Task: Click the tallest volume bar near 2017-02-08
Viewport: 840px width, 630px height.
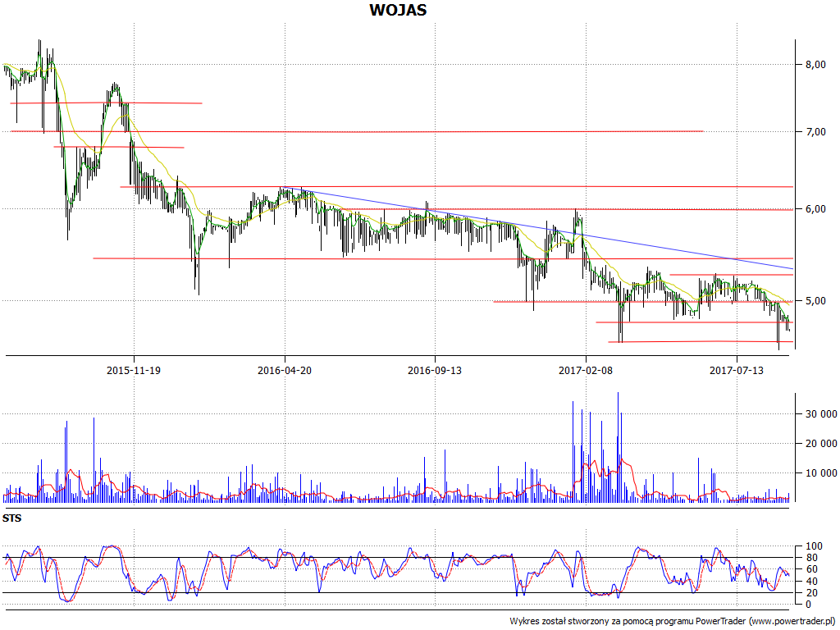Action: [618, 447]
